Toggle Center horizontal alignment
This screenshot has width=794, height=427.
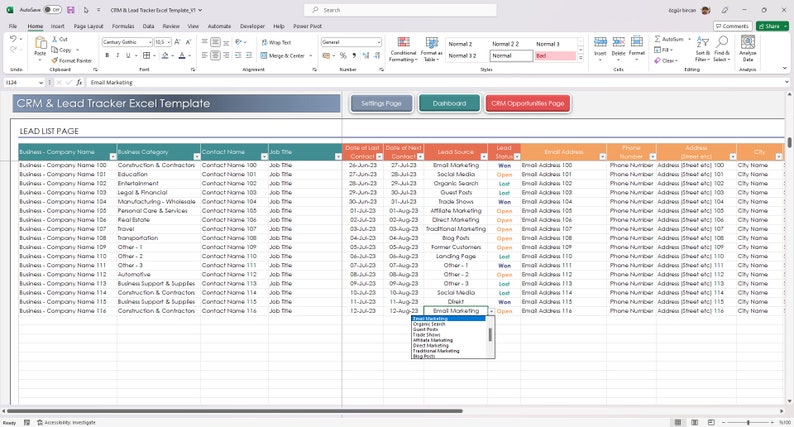click(x=215, y=55)
